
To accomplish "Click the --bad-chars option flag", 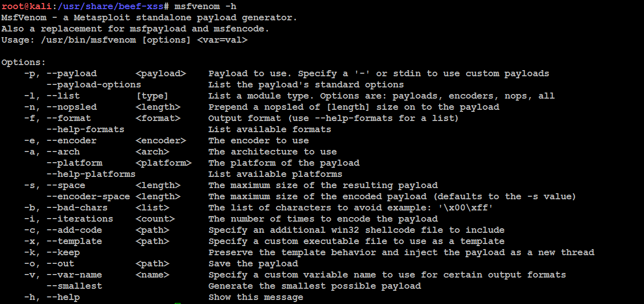I will click(77, 208).
